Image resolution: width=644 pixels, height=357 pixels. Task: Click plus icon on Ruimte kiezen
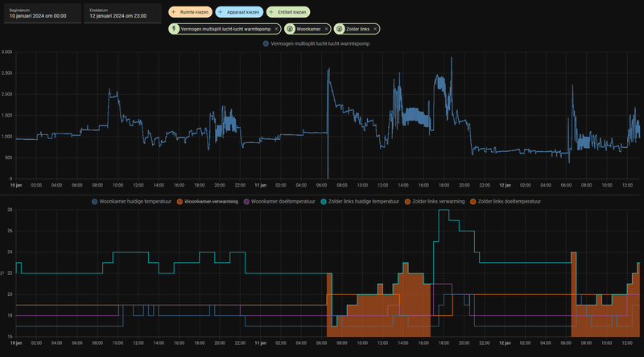(x=173, y=12)
